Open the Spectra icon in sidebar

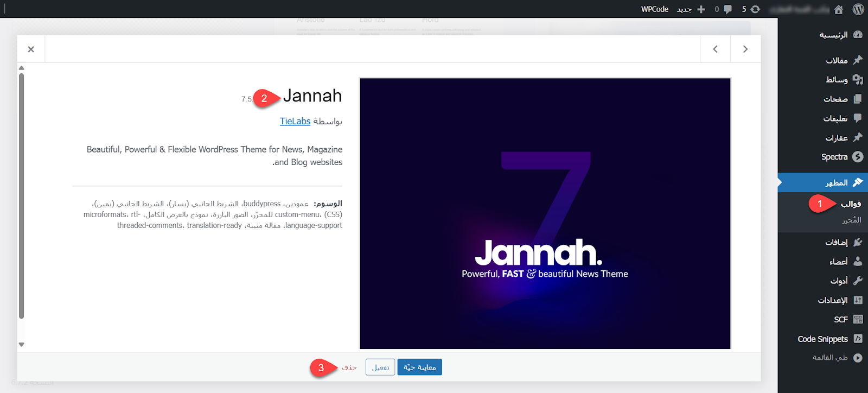[x=858, y=157]
